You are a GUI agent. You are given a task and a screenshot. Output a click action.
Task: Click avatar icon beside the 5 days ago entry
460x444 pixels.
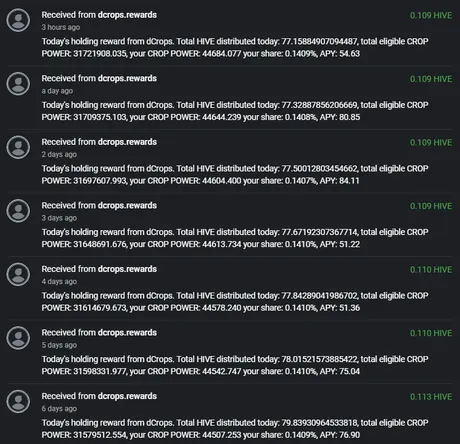18,338
